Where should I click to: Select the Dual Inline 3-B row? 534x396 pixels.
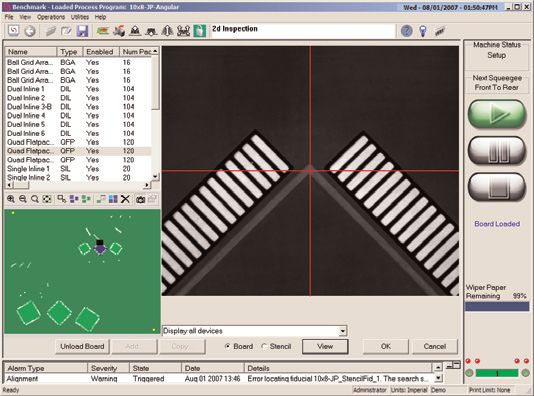(78, 107)
